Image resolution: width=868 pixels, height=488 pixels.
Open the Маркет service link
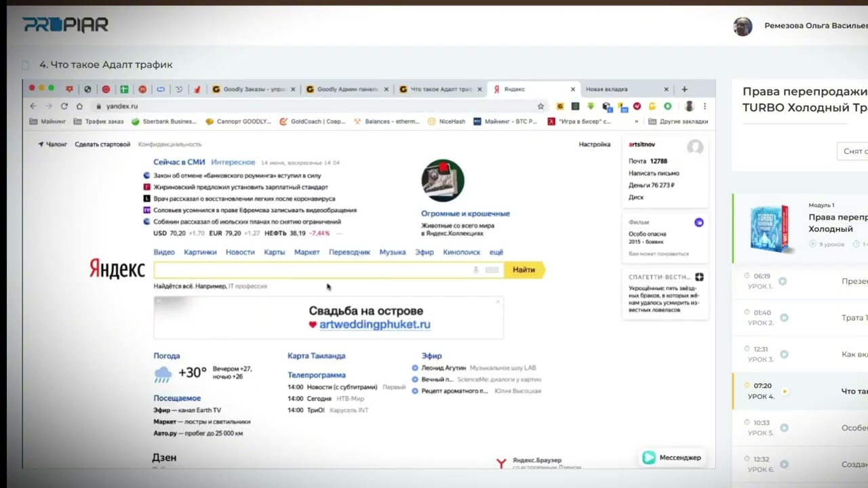[x=307, y=252]
